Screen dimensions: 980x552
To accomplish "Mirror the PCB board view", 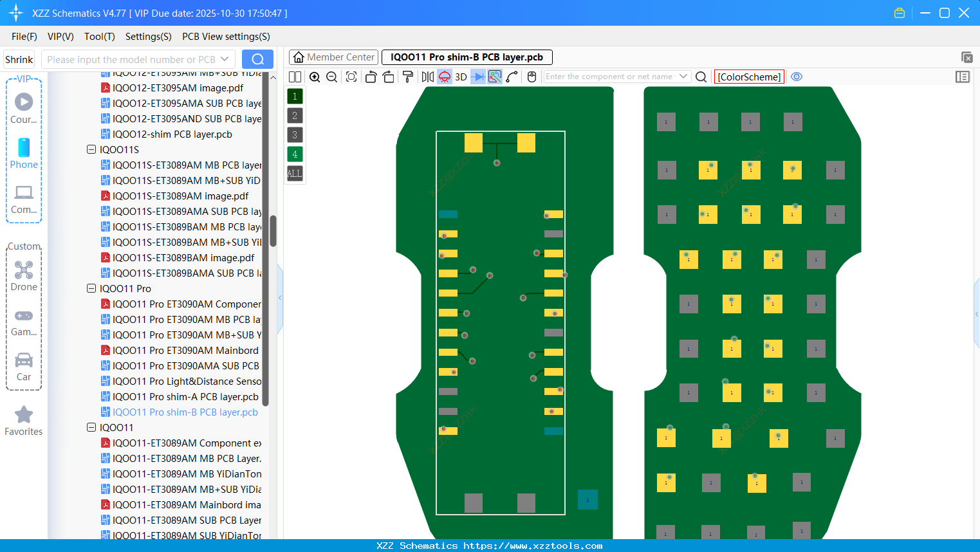I will tap(427, 77).
